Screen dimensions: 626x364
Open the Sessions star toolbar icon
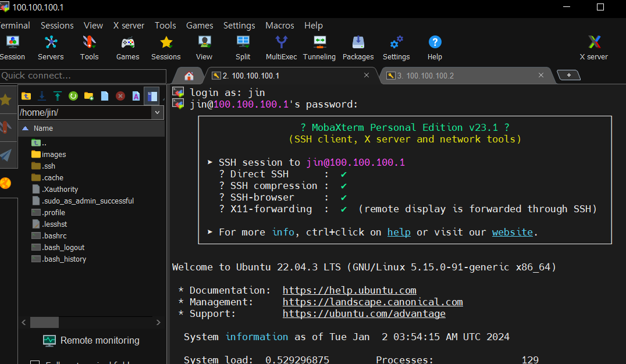[166, 48]
